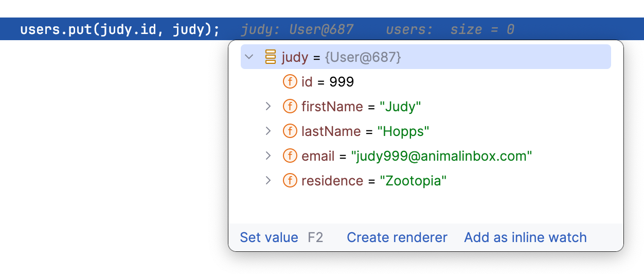The height and width of the screenshot is (274, 644).
Task: Expand the lastName field
Action: point(268,131)
